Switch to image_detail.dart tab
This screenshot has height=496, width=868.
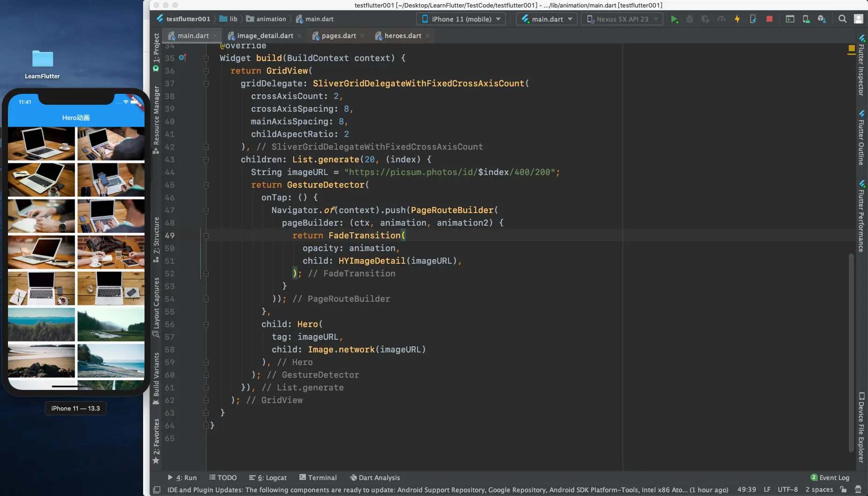point(265,36)
